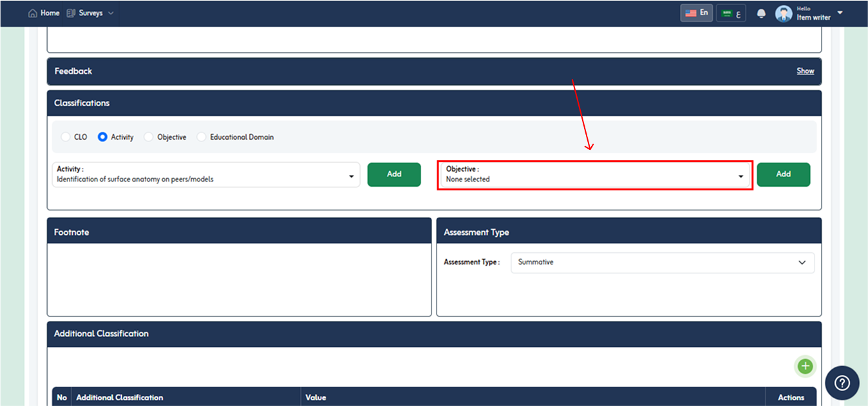This screenshot has height=406, width=868.
Task: Expand the Surveys chevron arrow
Action: [x=111, y=13]
